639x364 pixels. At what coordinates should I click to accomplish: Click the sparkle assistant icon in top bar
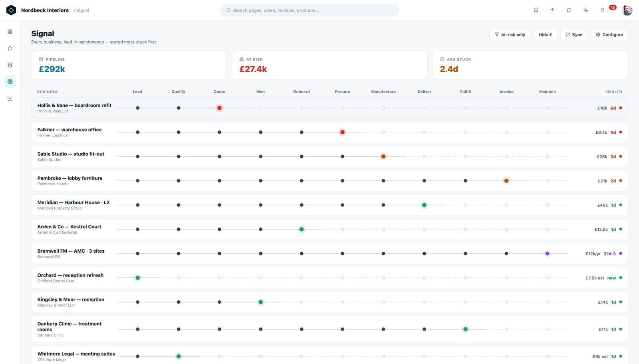(552, 10)
